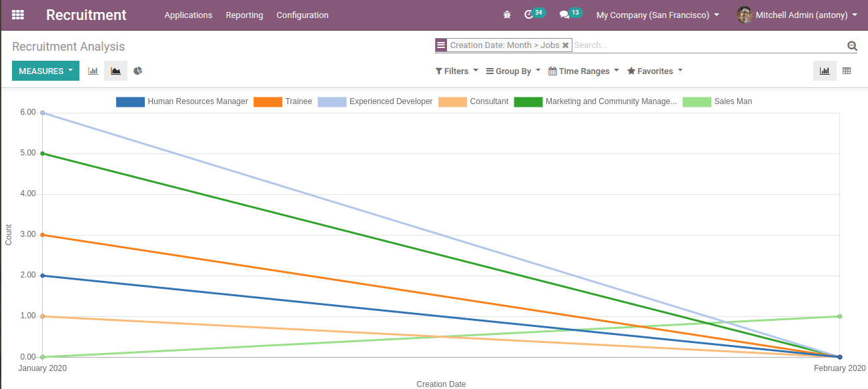Switch to bar chart mode

93,71
